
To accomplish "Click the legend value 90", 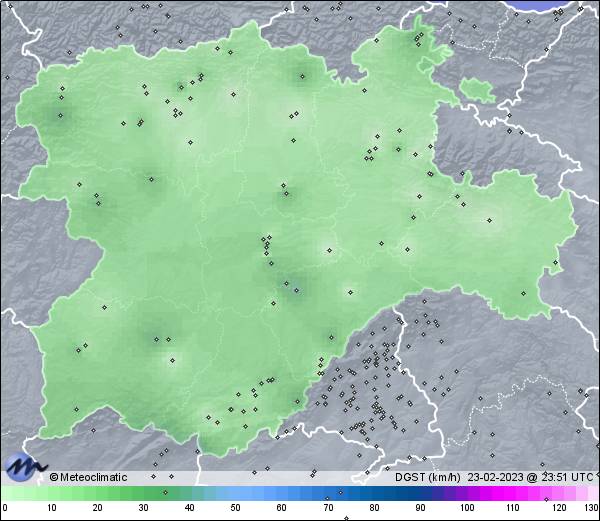I will click(420, 508).
